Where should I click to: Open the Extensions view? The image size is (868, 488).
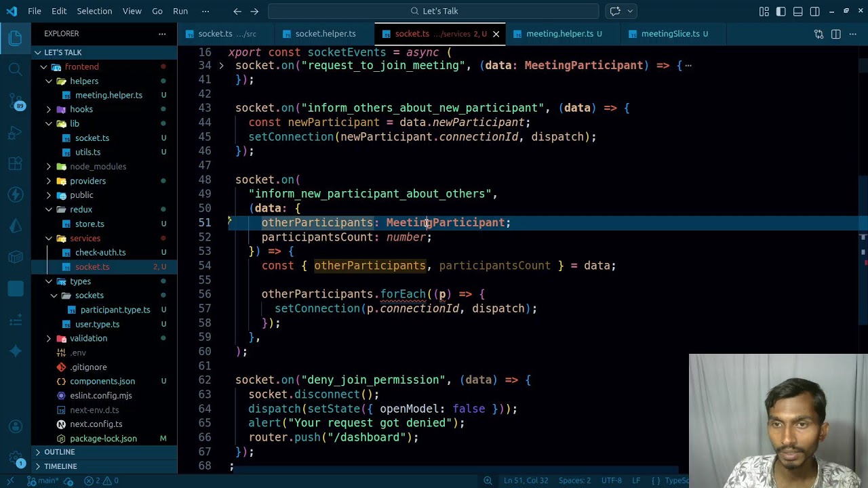[x=15, y=164]
